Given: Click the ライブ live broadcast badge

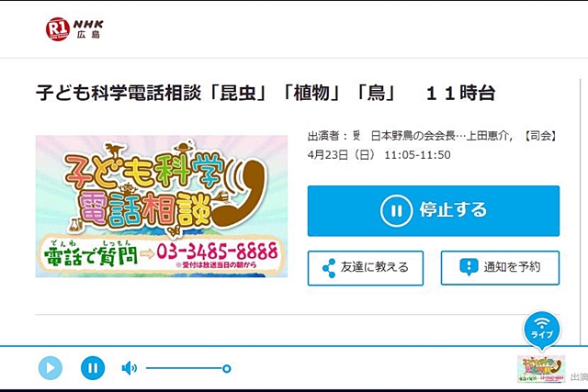Looking at the screenshot, I should pos(541,330).
